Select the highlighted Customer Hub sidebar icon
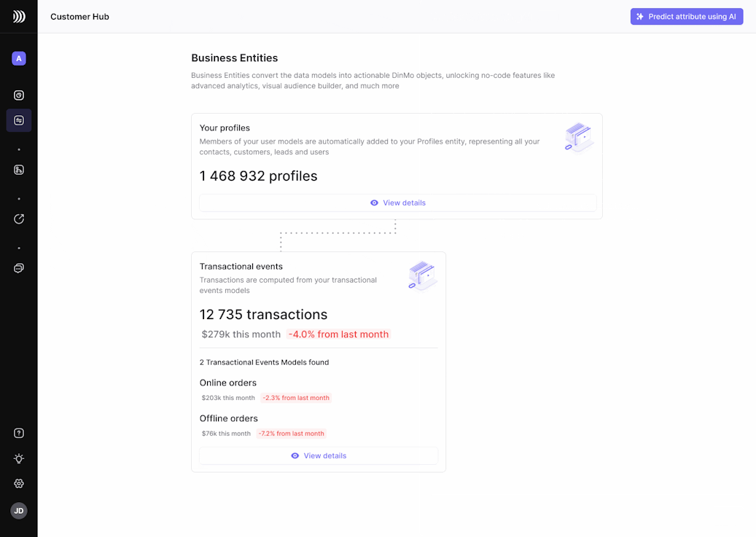Image resolution: width=756 pixels, height=537 pixels. 19,120
